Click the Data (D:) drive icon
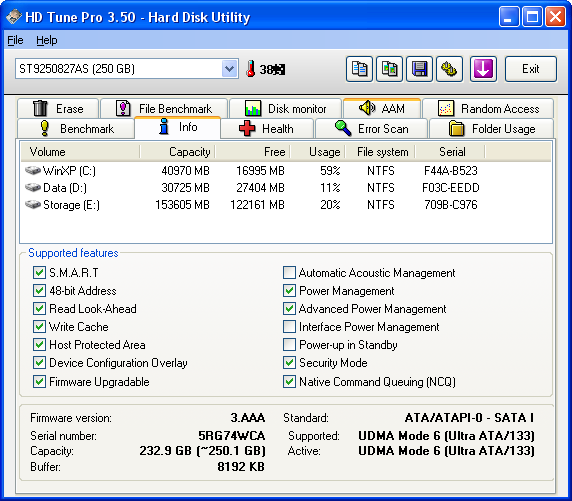This screenshot has width=572, height=501. (32, 188)
